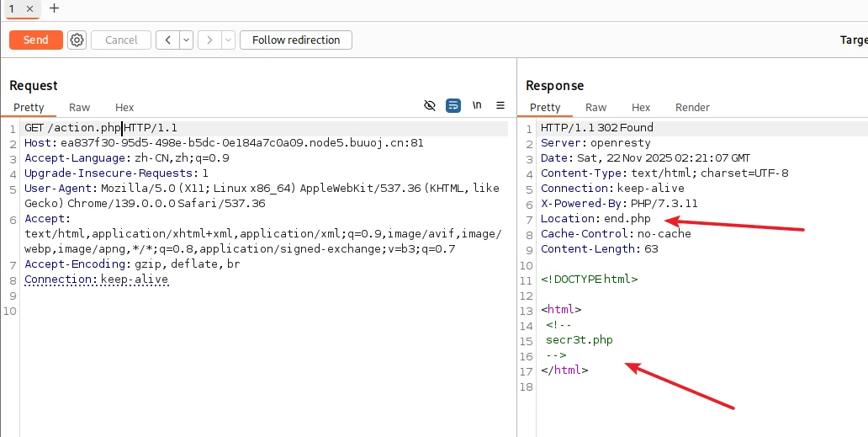868x437 pixels.
Task: Open the send options gear icon
Action: coord(77,40)
